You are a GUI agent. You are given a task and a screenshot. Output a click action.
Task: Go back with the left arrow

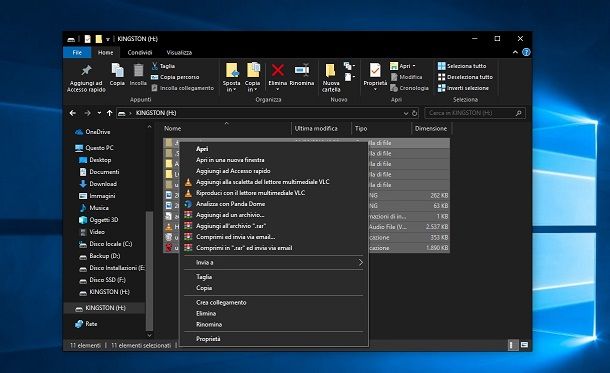coord(73,113)
